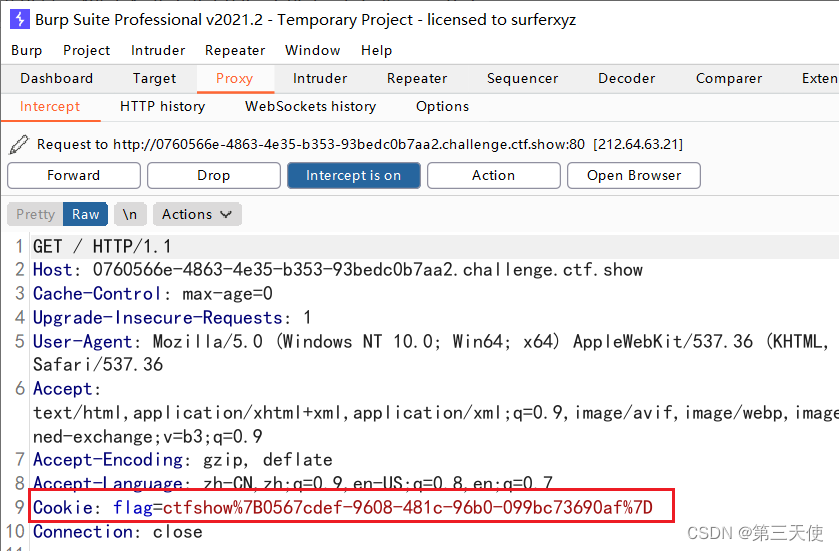This screenshot has width=839, height=551.
Task: Open the Burp menu
Action: [27, 50]
